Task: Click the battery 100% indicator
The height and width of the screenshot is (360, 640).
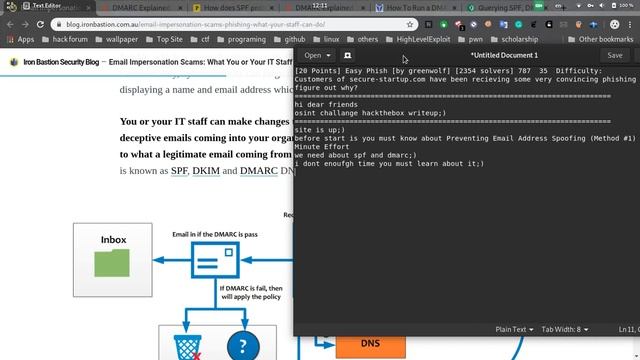Action: point(622,6)
